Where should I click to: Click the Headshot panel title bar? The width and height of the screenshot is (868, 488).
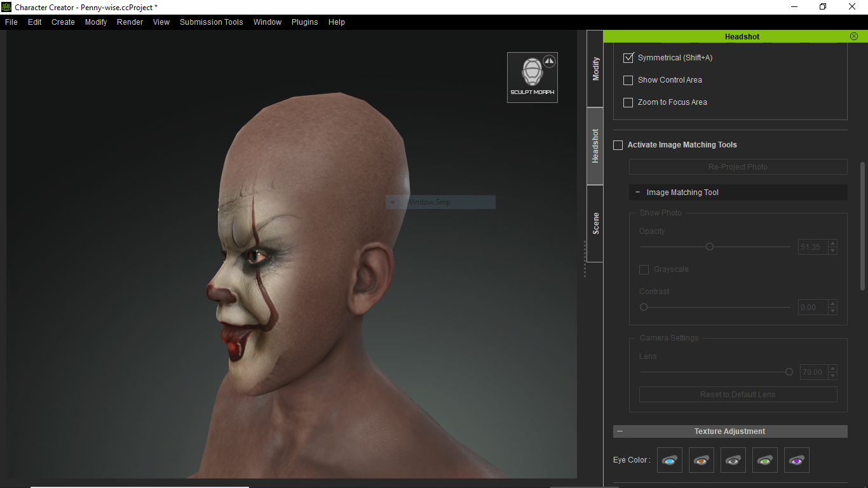735,36
